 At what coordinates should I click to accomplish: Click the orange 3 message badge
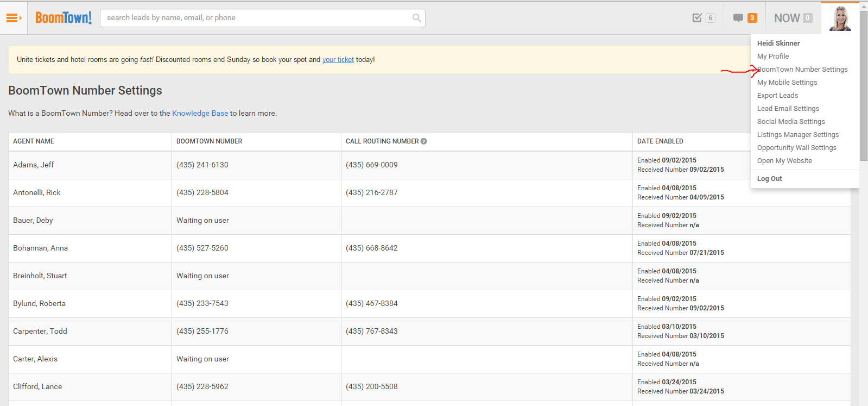[752, 18]
